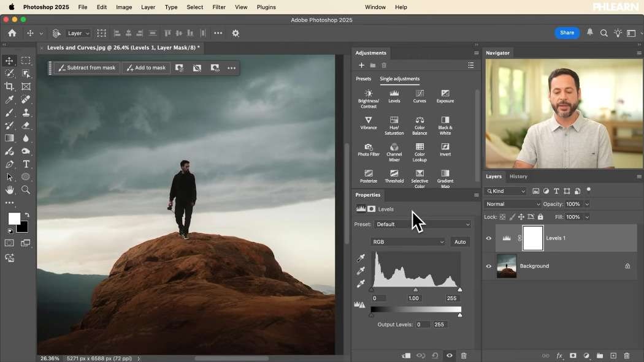Open the Apple menu
644x362 pixels.
pyautogui.click(x=12, y=7)
